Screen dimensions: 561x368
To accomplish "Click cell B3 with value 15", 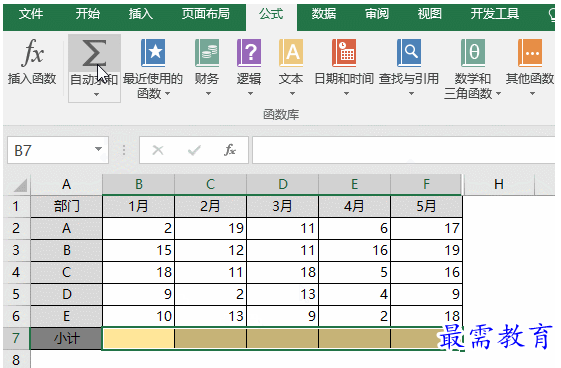I will click(x=138, y=250).
